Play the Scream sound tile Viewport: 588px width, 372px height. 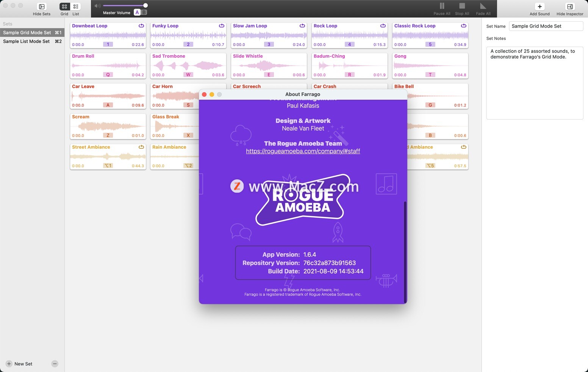pyautogui.click(x=108, y=127)
